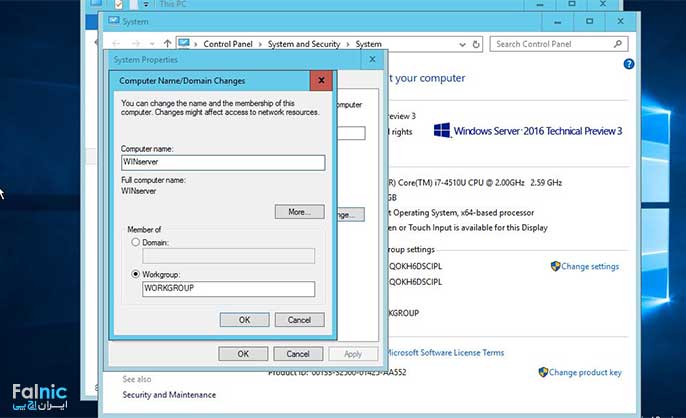The height and width of the screenshot is (418, 686).
Task: Select the Workgroup radio button
Action: point(136,273)
